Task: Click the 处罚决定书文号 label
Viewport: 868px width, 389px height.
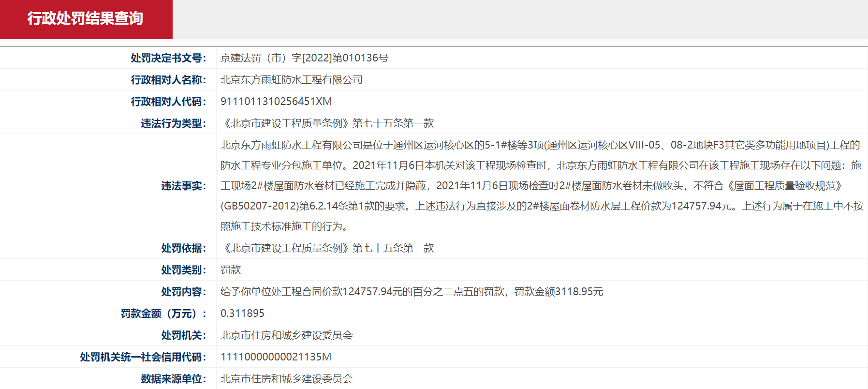Action: point(168,58)
